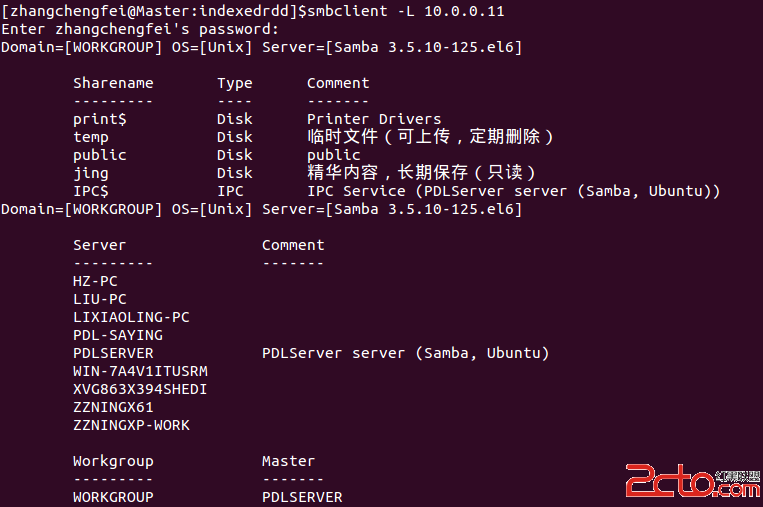Click the WORKGROUP entry under Workgroup
This screenshot has width=763, height=507.
pos(113,497)
